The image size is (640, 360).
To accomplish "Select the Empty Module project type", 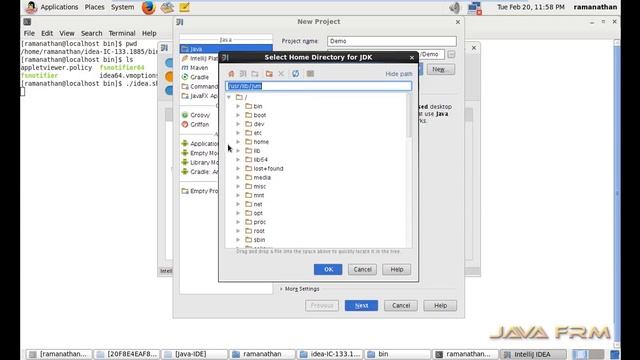I will click(x=200, y=153).
